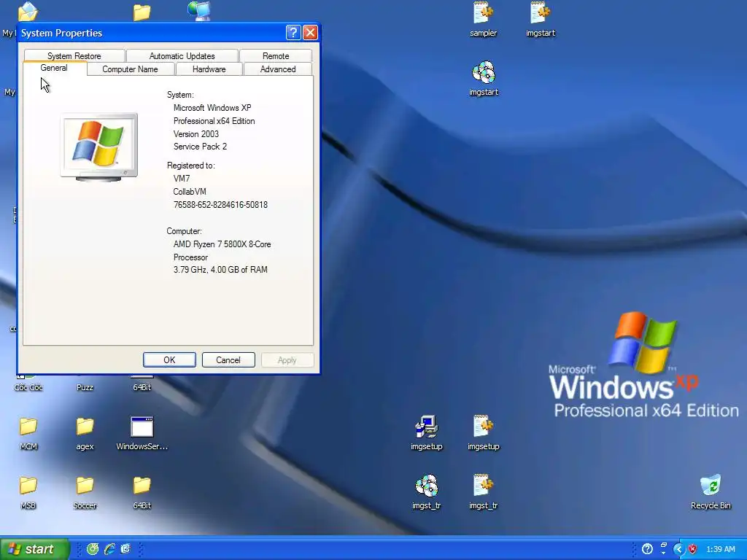
Task: Launch Internet Explorer from Quick Launch
Action: (109, 549)
